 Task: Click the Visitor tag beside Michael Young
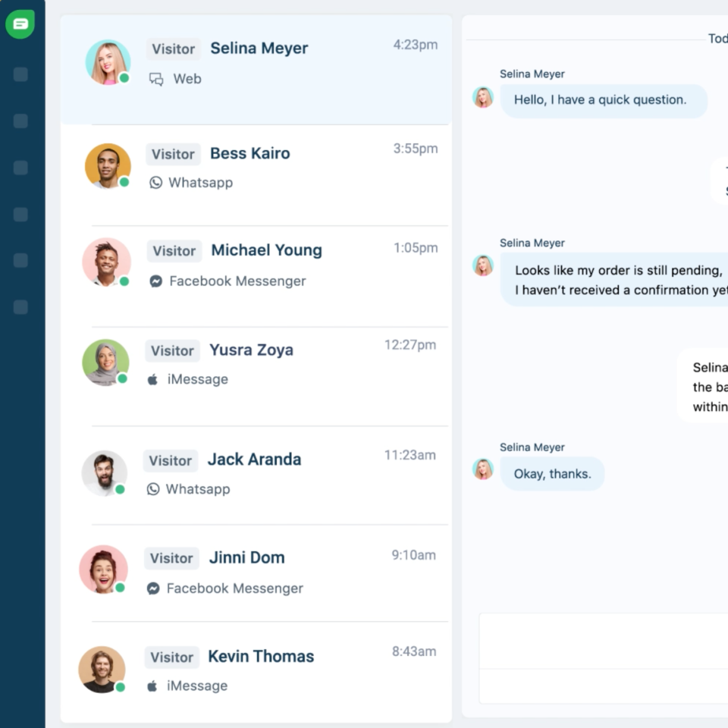click(174, 251)
